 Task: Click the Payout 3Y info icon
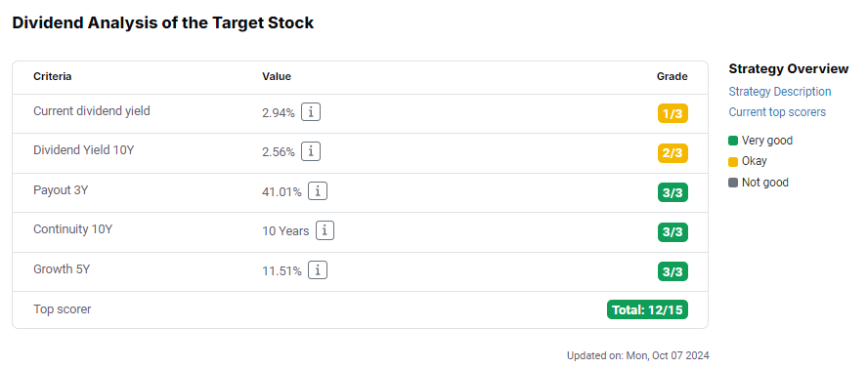click(x=318, y=191)
